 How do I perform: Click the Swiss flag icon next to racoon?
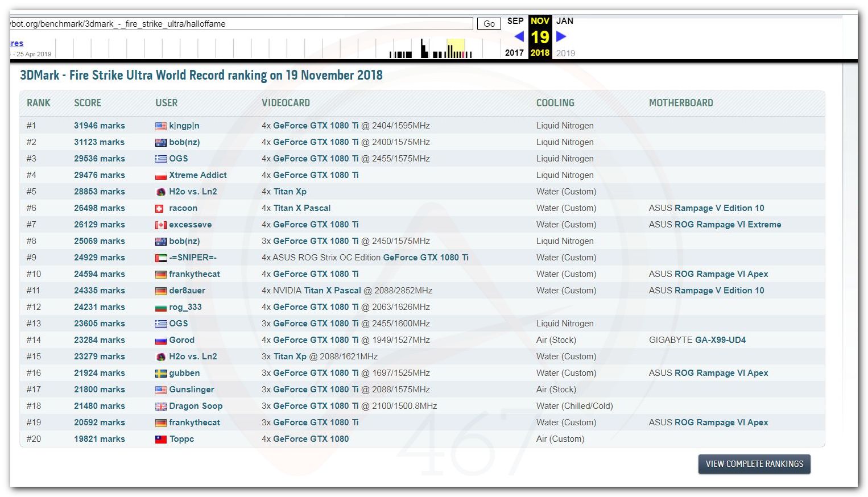click(x=160, y=209)
